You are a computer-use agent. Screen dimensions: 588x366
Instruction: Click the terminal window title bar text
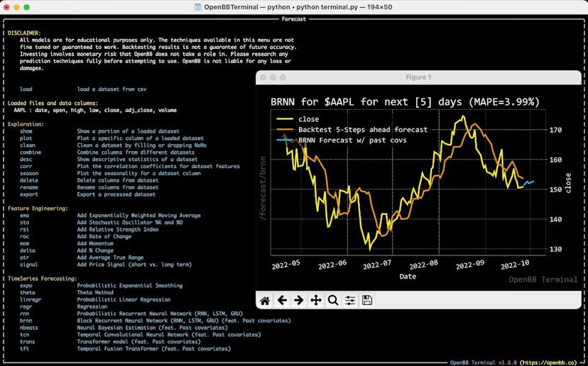(298, 7)
